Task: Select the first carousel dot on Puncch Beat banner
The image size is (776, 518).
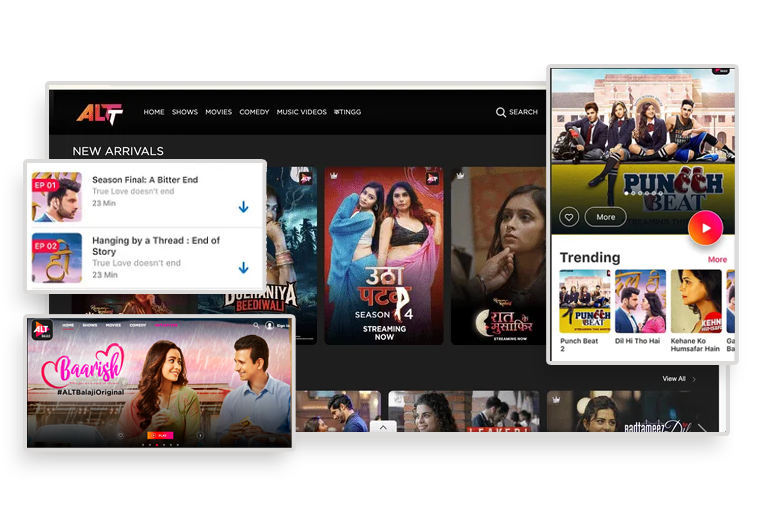Action: 626,192
